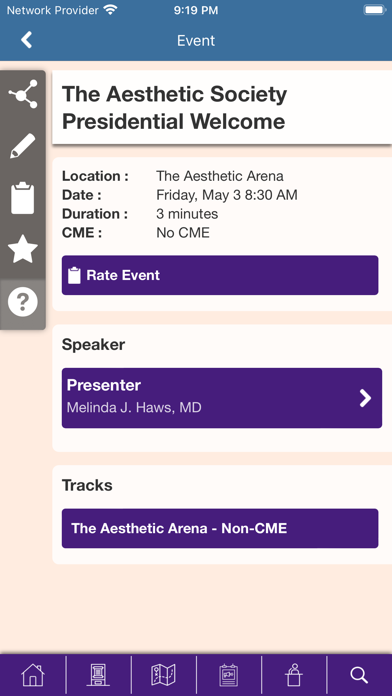Open the map tab in bottom bar
This screenshot has height=696, width=392.
(163, 675)
